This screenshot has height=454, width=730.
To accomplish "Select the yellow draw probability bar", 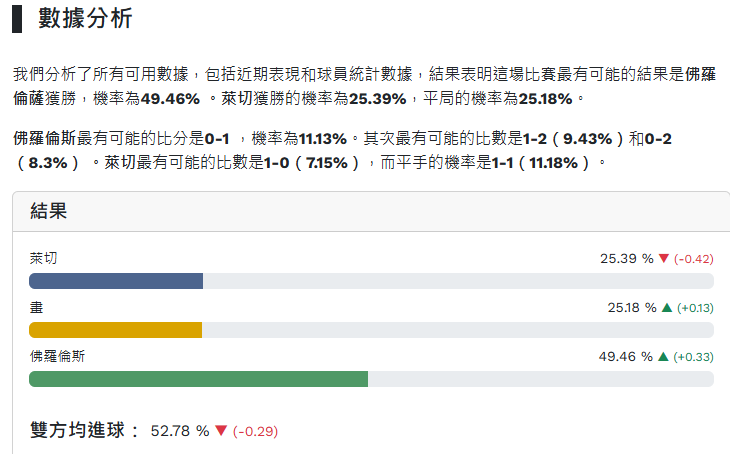I will tap(115, 330).
